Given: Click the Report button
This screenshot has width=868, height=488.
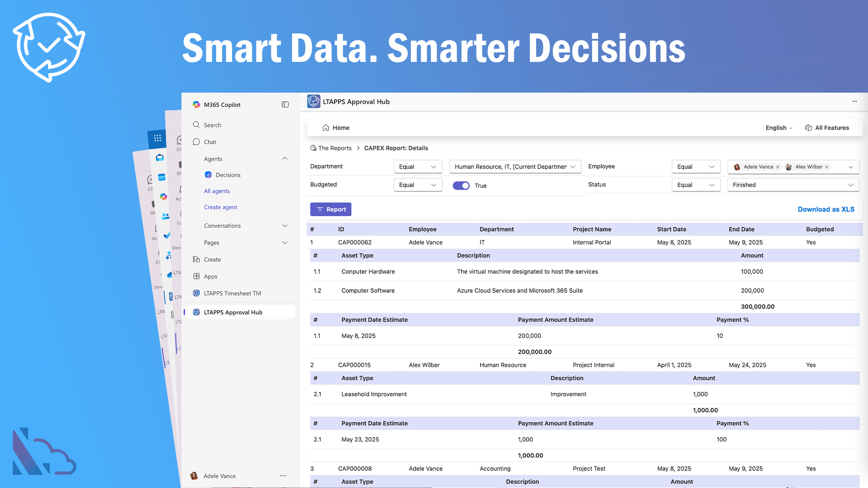Looking at the screenshot, I should (330, 209).
